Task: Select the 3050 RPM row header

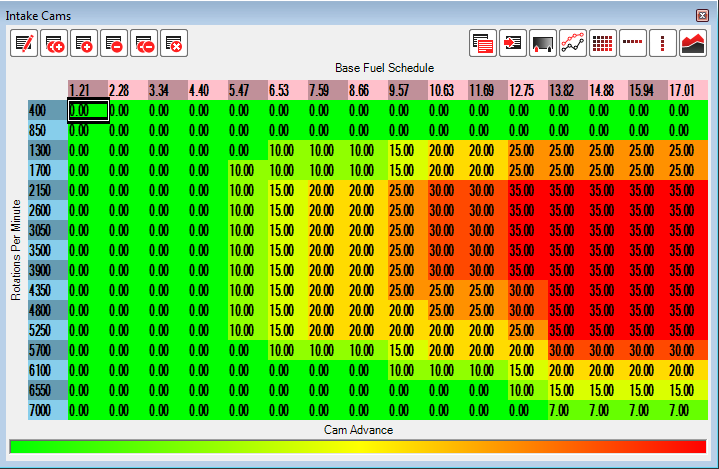Action: pos(48,230)
